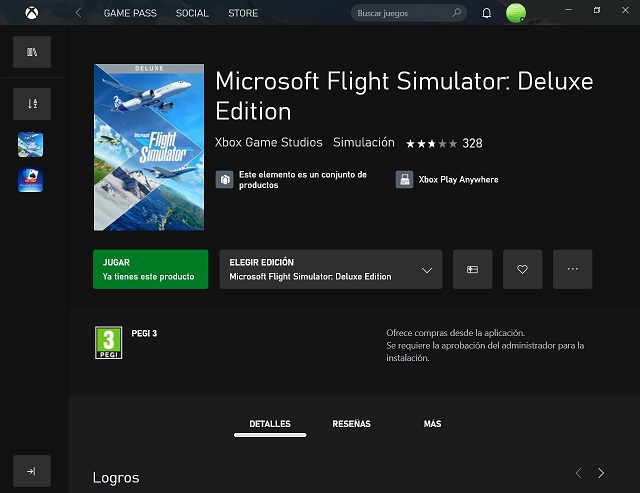
Task: Open the SOCIAL tab
Action: (192, 13)
